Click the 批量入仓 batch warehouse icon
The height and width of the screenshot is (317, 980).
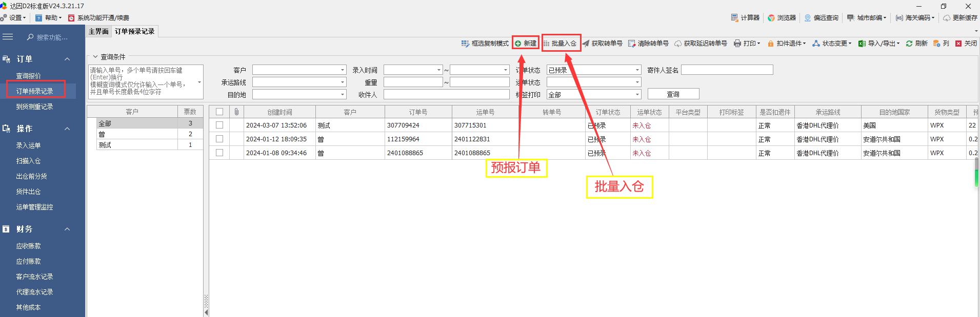(x=547, y=44)
